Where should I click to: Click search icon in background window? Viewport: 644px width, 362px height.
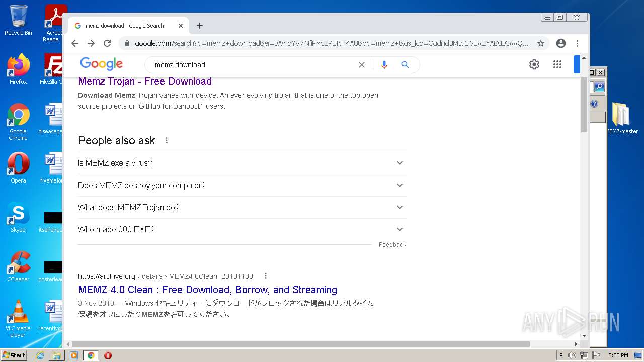click(599, 87)
